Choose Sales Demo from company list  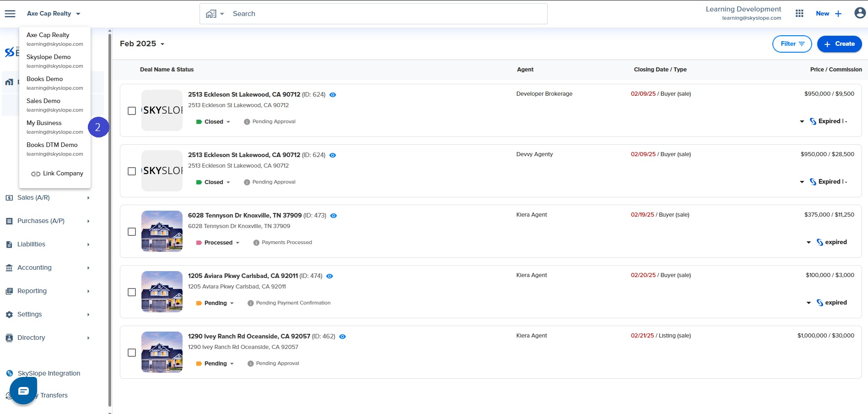click(55, 105)
